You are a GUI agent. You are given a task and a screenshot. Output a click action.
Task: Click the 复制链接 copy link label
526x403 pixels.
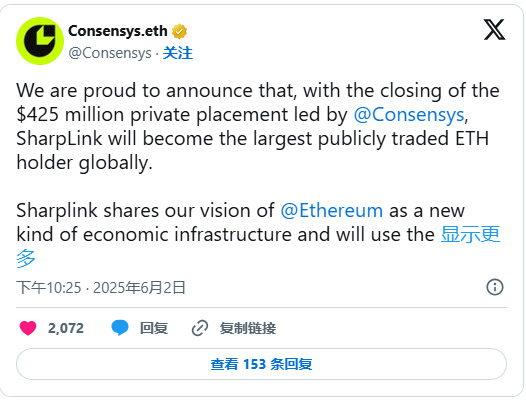pyautogui.click(x=248, y=328)
